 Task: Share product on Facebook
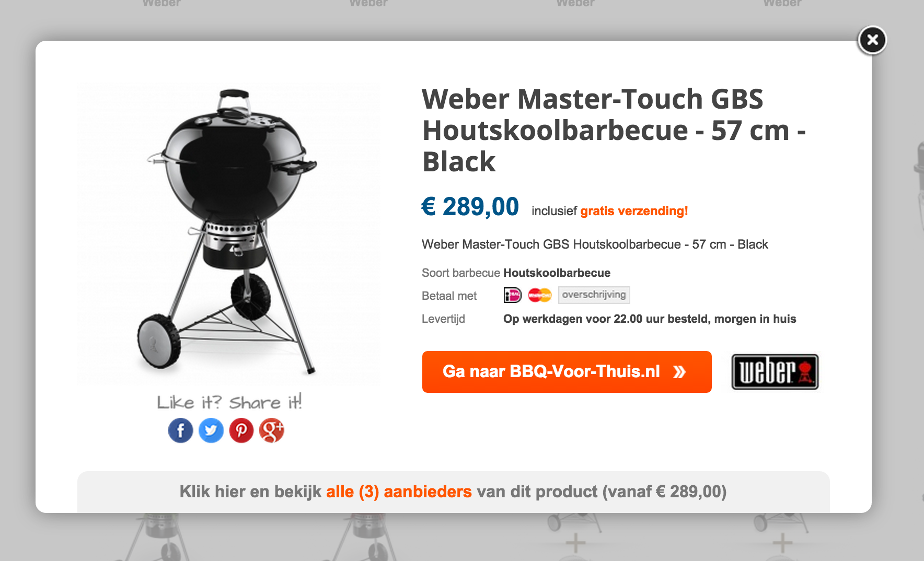tap(180, 430)
